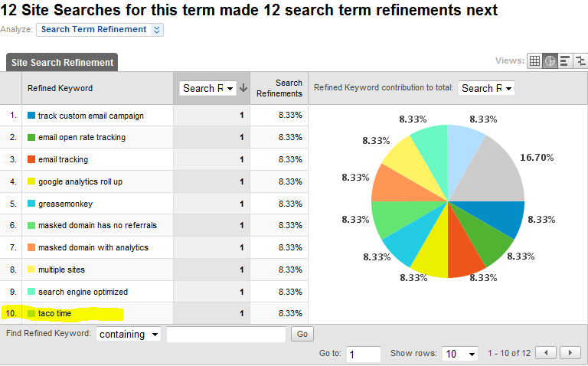
Task: Switch to the bar performance view
Action: (x=564, y=60)
